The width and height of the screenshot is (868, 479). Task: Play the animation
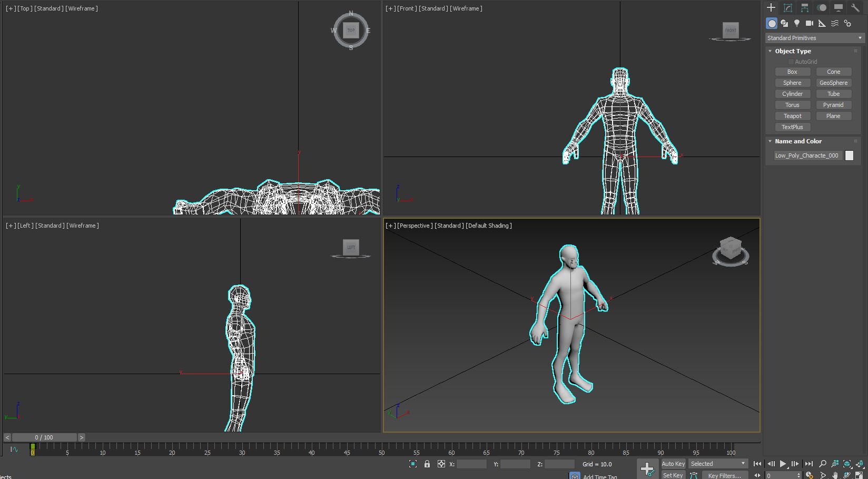[x=783, y=464]
